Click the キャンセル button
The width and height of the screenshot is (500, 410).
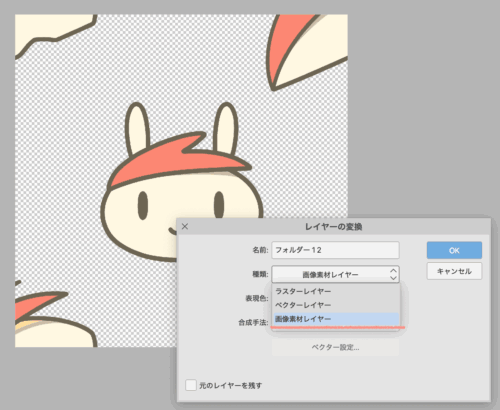coord(454,271)
